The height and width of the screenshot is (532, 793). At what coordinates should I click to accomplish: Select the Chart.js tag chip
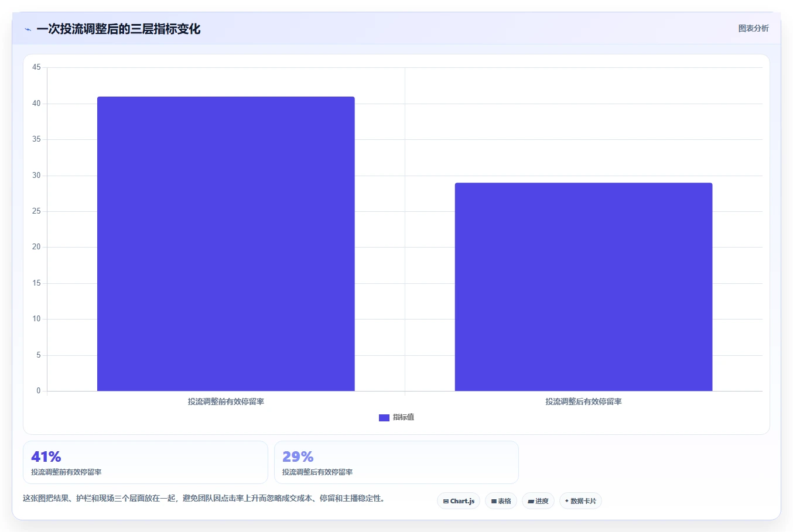point(459,501)
